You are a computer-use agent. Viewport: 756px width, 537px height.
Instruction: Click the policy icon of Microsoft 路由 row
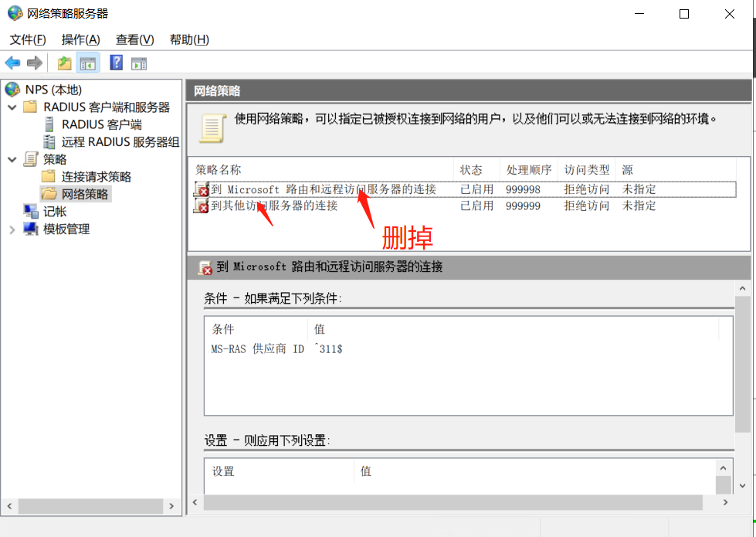pyautogui.click(x=201, y=189)
